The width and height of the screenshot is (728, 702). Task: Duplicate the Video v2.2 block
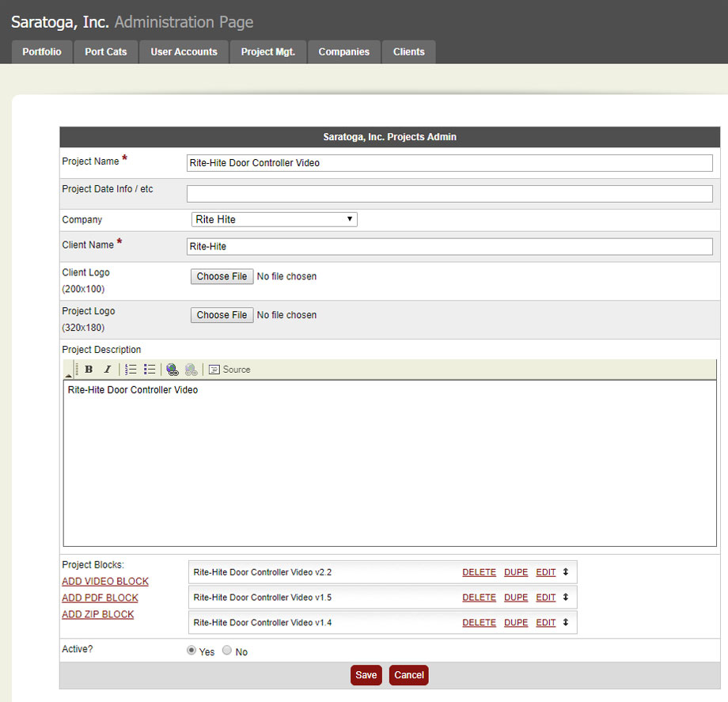[x=516, y=572]
